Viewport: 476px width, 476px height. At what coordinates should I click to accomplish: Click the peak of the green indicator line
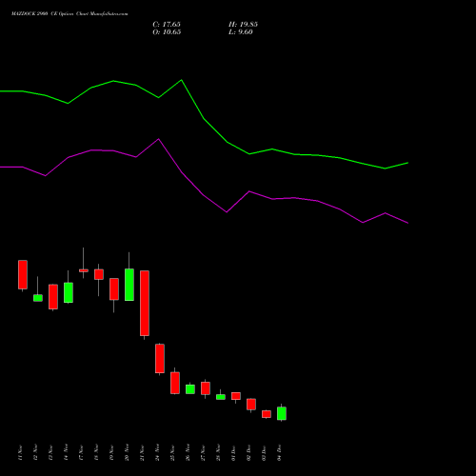[x=182, y=80]
